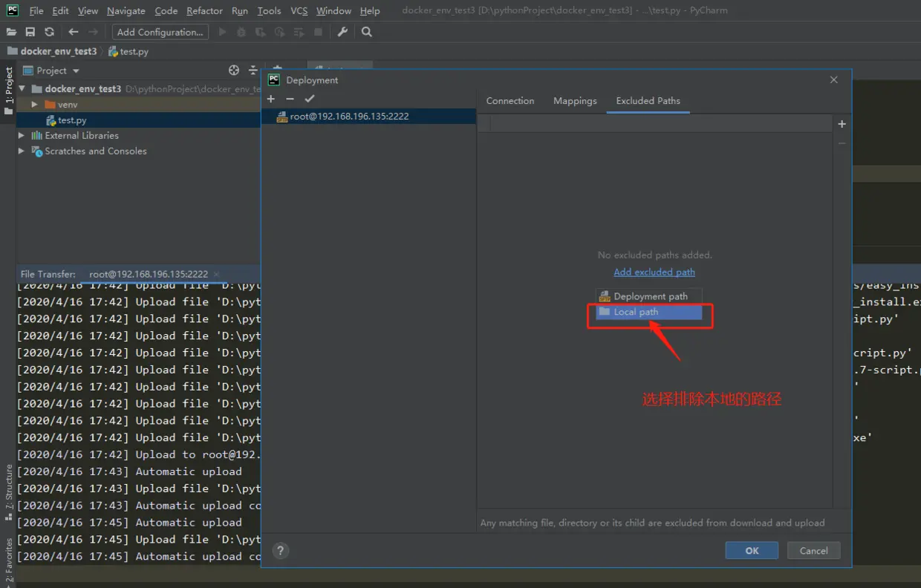
Task: Click the Upload to root@192 log line
Action: 139,454
